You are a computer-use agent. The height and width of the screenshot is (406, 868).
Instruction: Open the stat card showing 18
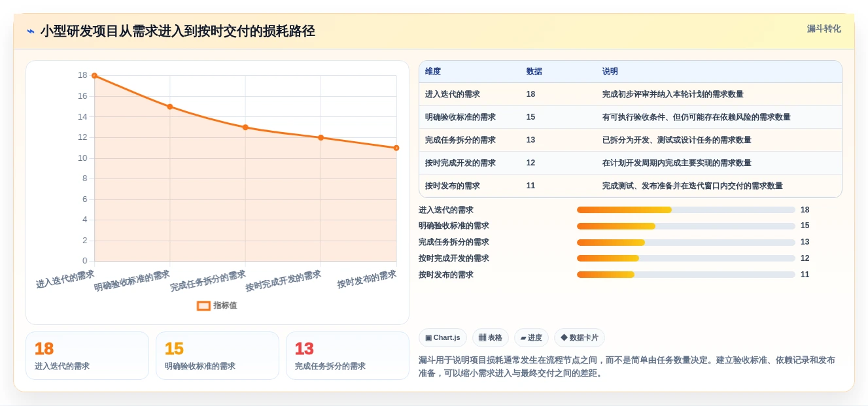(87, 356)
